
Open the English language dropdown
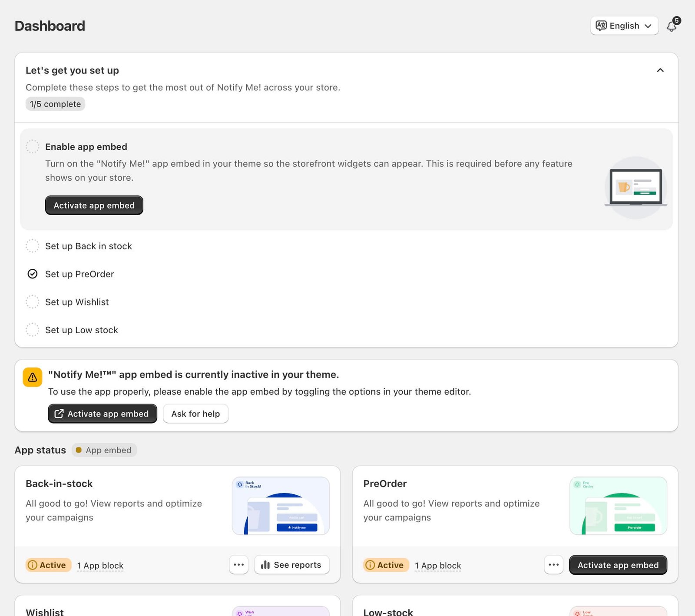pos(624,26)
